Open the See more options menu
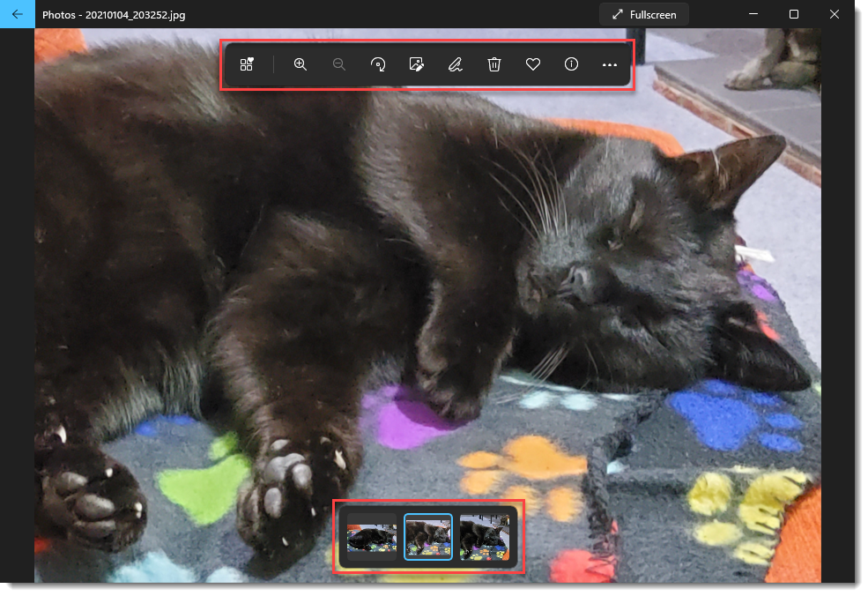This screenshot has height=596, width=868. coord(610,63)
